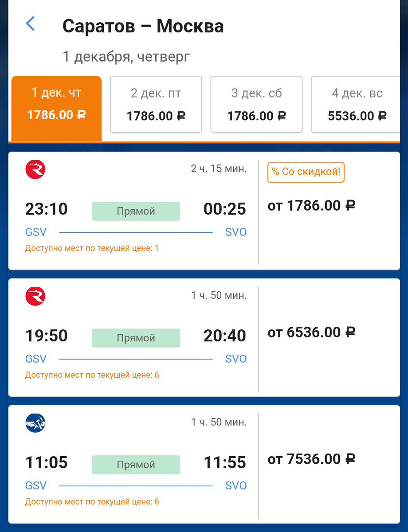The width and height of the screenshot is (408, 532).
Task: Tap the Aeroflot logo on 11:05 flight
Action: point(35,423)
